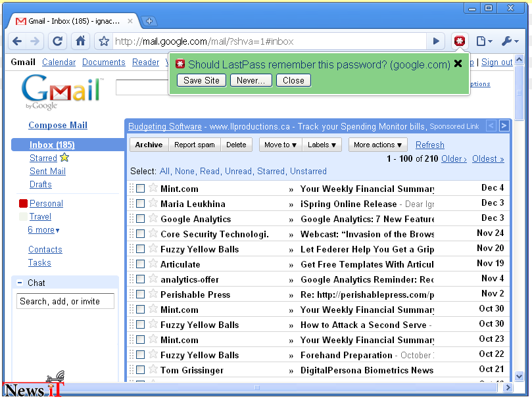Jump to Oldest messages link

point(488,159)
